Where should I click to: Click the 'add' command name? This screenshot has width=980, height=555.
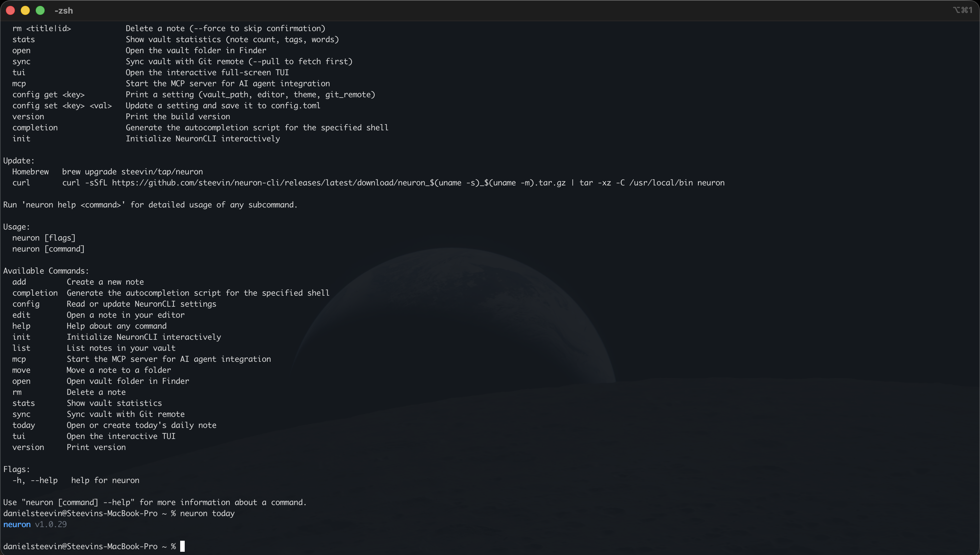[x=19, y=282]
